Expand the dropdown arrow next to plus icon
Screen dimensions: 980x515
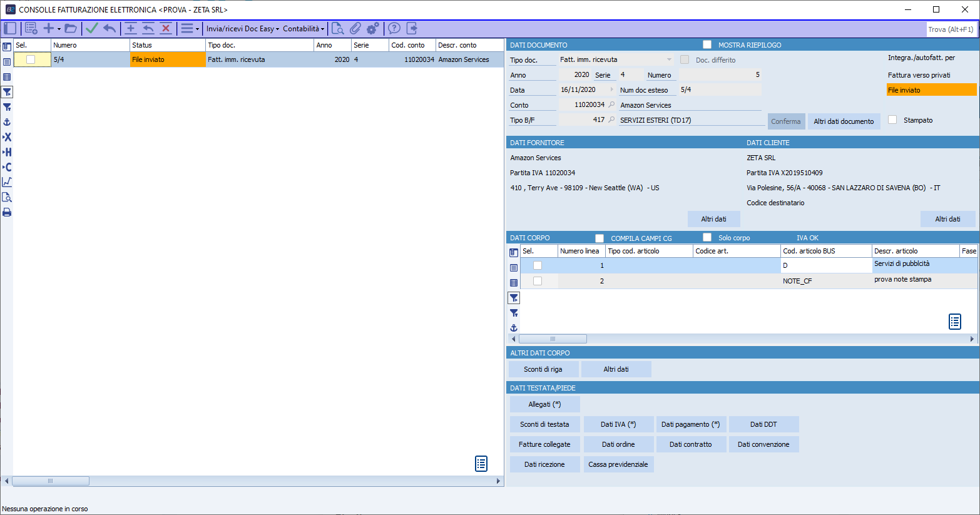click(59, 29)
